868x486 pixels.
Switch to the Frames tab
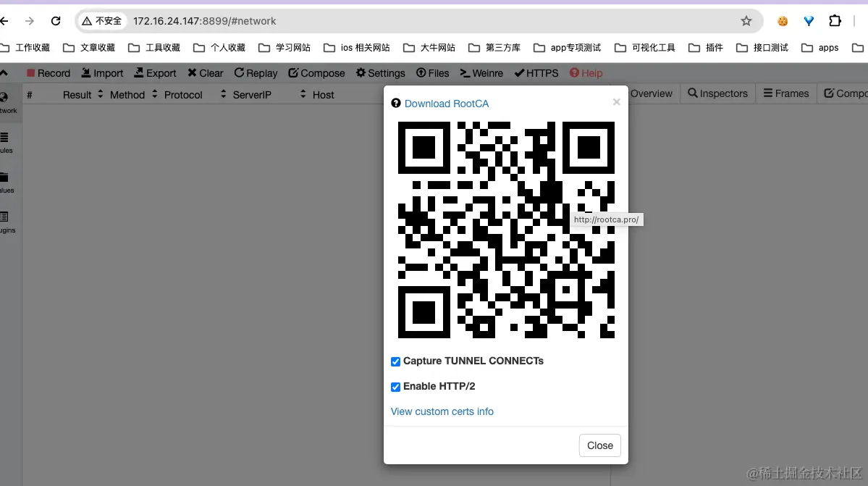(786, 93)
